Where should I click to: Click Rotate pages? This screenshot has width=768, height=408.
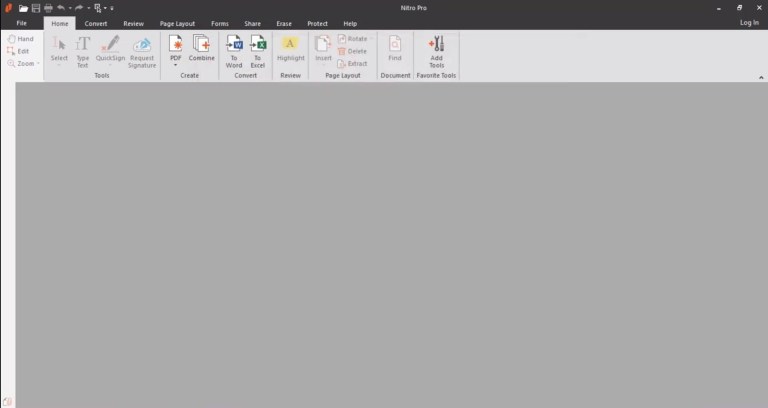click(353, 39)
